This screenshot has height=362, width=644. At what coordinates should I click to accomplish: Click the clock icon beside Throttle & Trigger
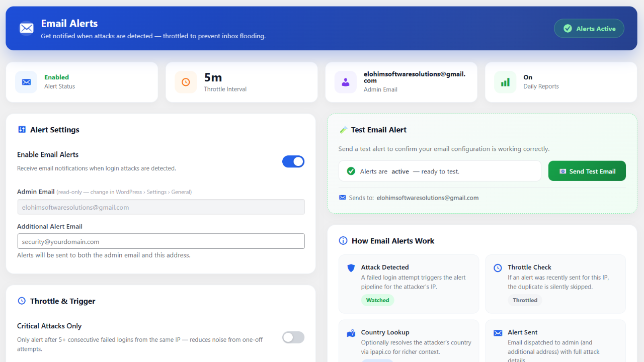pyautogui.click(x=22, y=301)
